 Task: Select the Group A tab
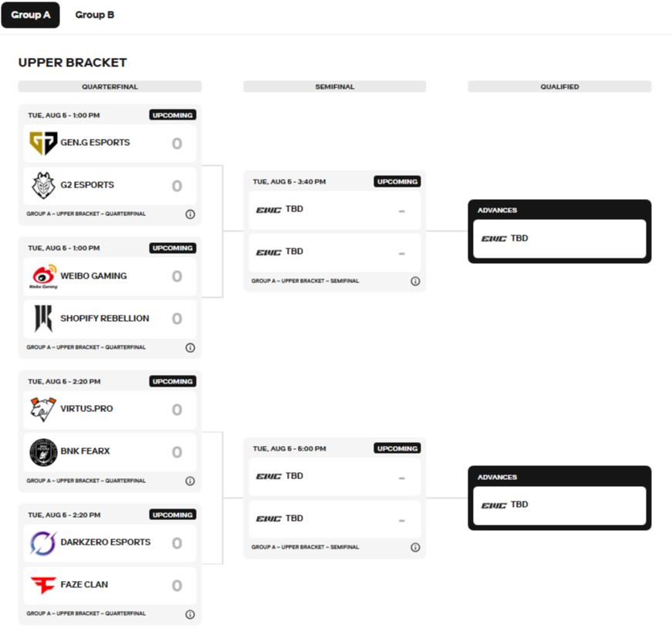point(31,15)
